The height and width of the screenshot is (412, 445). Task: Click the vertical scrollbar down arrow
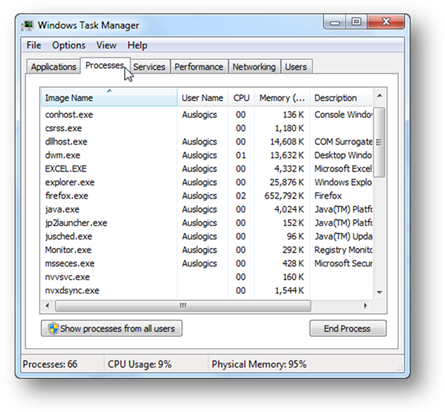[379, 292]
